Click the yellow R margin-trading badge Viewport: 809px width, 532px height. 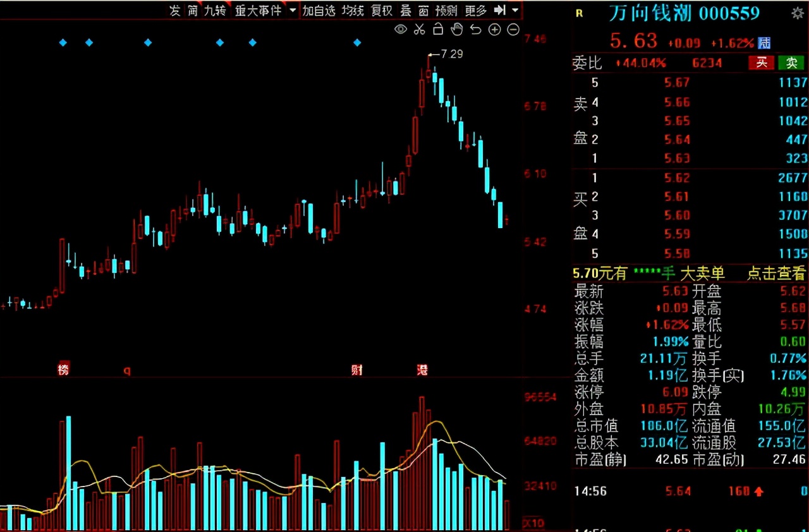580,13
